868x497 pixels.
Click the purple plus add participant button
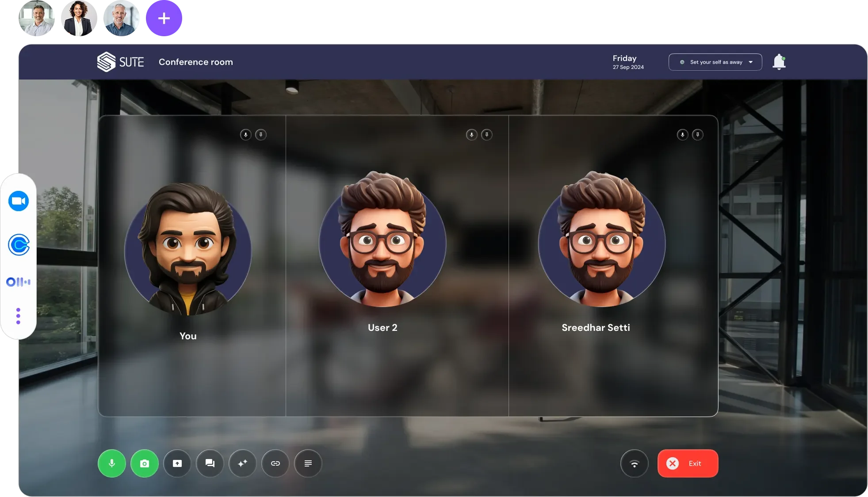[x=164, y=18]
